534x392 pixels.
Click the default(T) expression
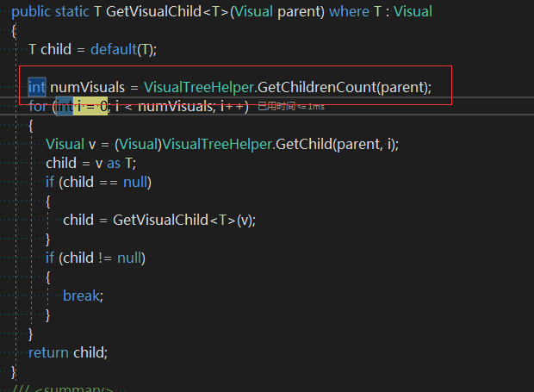[123, 49]
